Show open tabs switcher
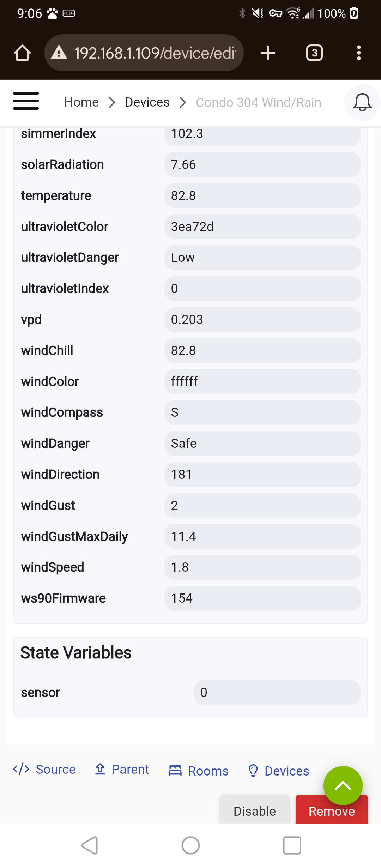381x868 pixels. (314, 53)
